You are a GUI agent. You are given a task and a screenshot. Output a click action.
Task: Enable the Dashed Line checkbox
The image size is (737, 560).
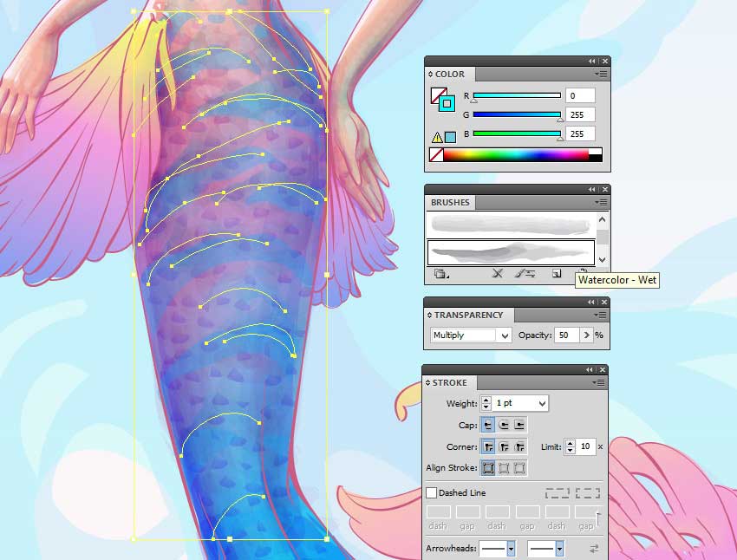pyautogui.click(x=431, y=493)
